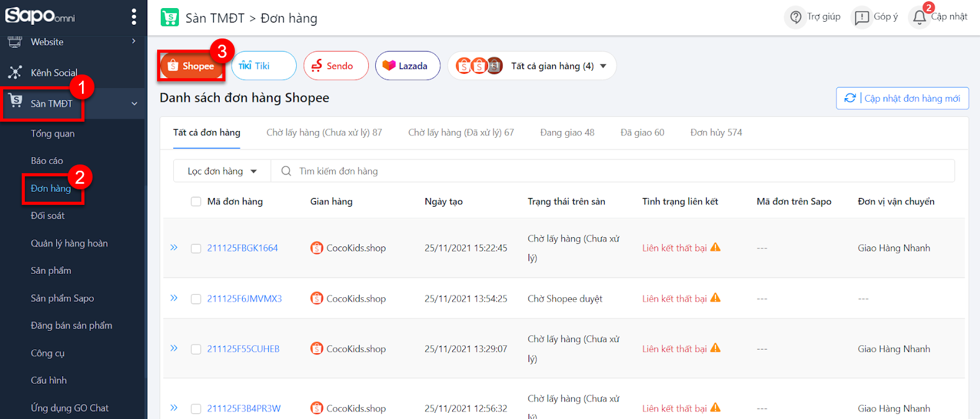980x419 pixels.
Task: Click the Sàn TMĐT shopping cart icon in sidebar
Action: [16, 101]
